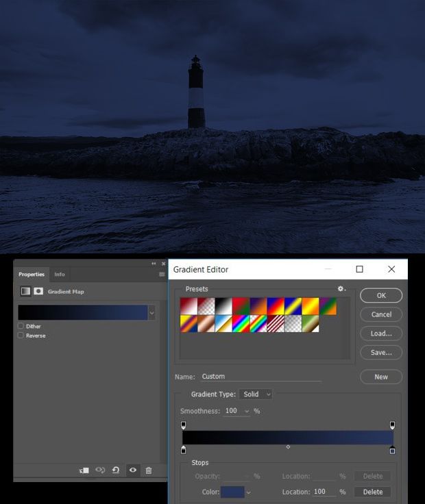
Task: Clip adjustment to layer below icon
Action: 84,470
